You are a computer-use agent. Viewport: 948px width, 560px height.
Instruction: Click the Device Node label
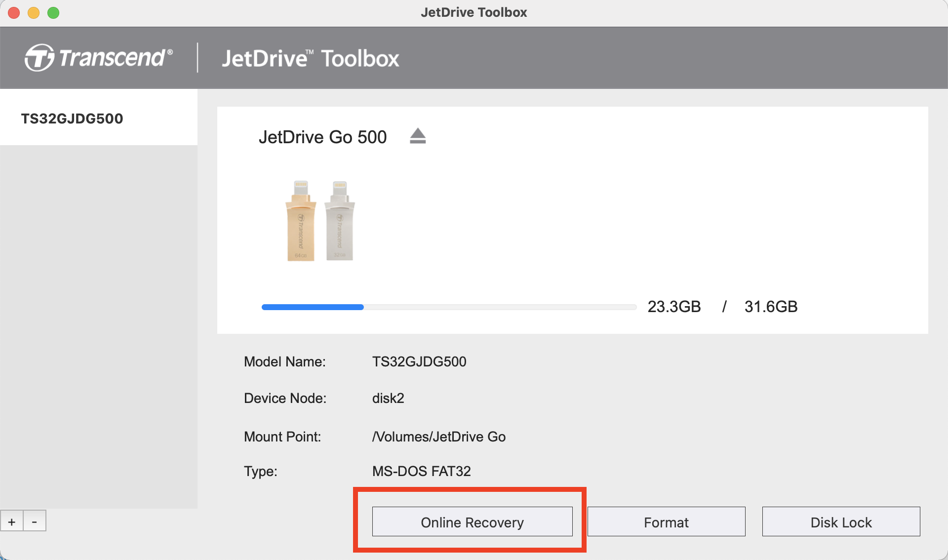coord(285,398)
